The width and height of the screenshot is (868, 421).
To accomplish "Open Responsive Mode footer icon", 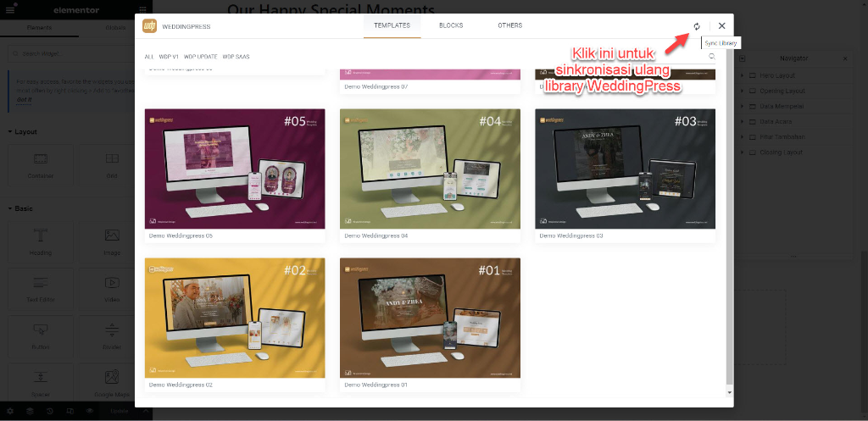I will 70,411.
